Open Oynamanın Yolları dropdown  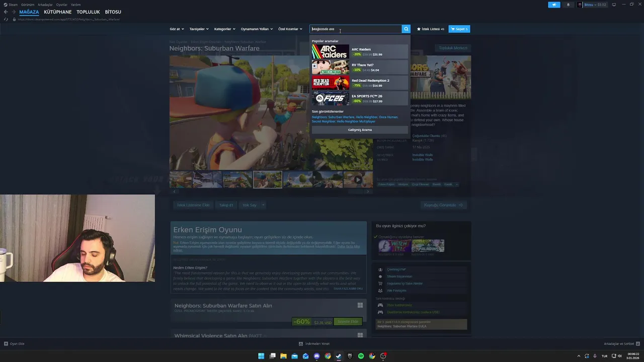click(257, 29)
